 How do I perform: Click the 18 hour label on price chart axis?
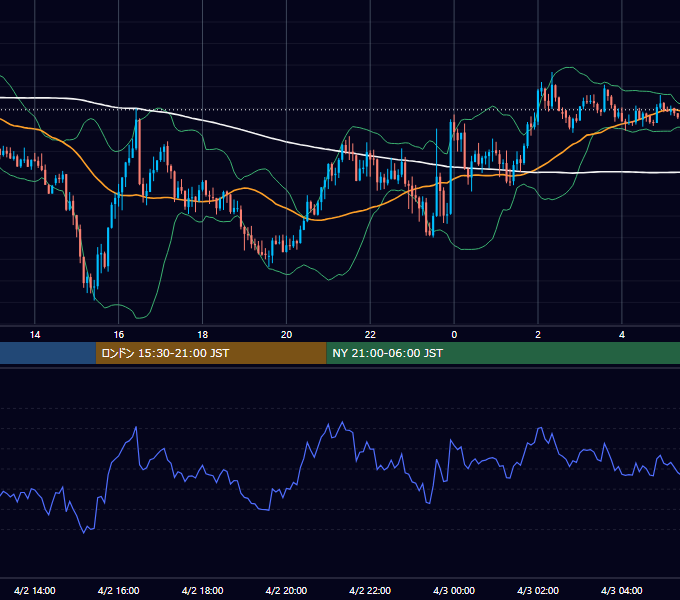tap(203, 335)
